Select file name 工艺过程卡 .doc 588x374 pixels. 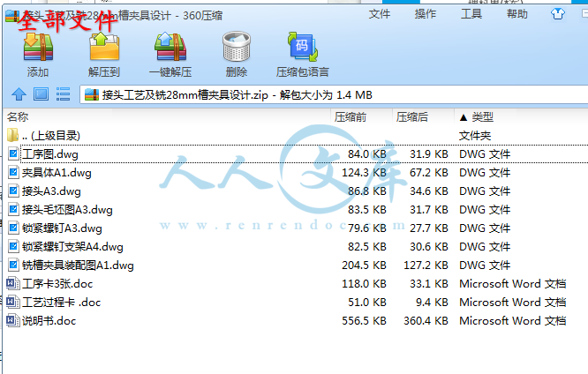[62, 302]
